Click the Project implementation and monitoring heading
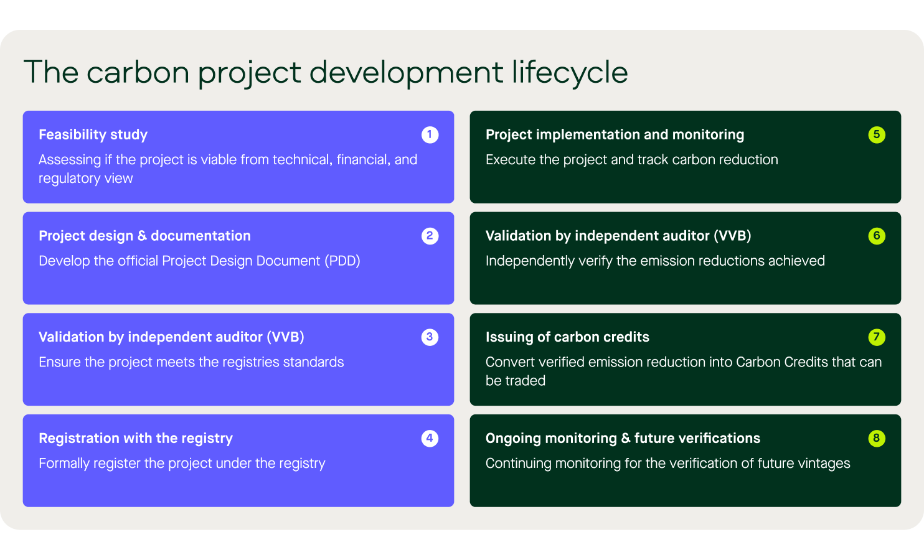 coord(615,135)
